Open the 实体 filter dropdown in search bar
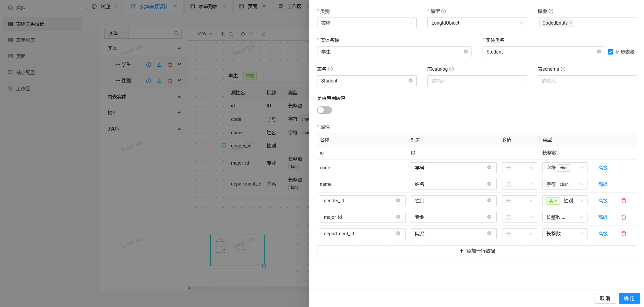This screenshot has height=307, width=644. point(116,33)
